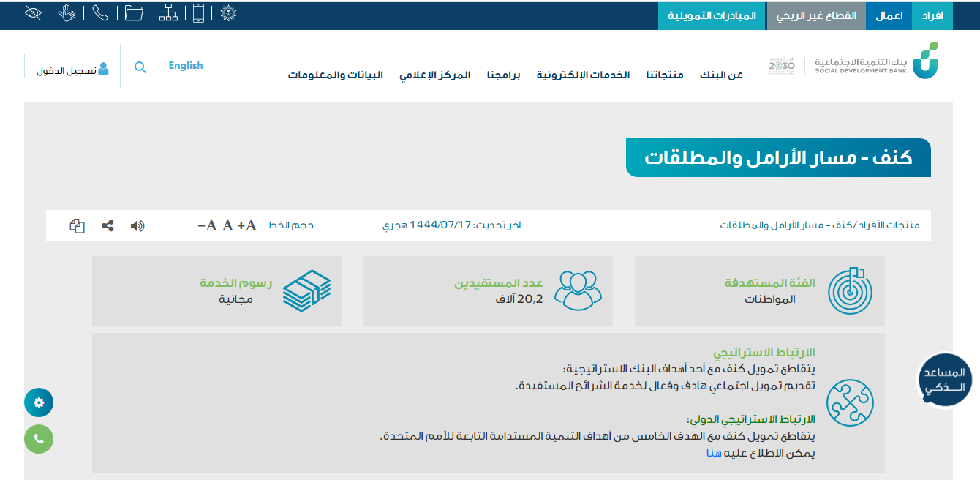Image resolution: width=980 pixels, height=480 pixels.
Task: Reset font size with middle A
Action: tap(227, 225)
